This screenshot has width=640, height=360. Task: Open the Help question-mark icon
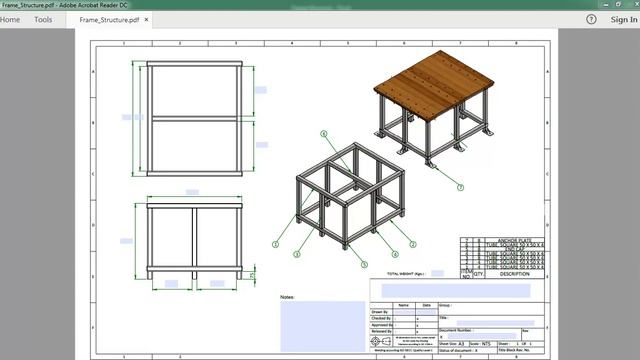pos(591,19)
